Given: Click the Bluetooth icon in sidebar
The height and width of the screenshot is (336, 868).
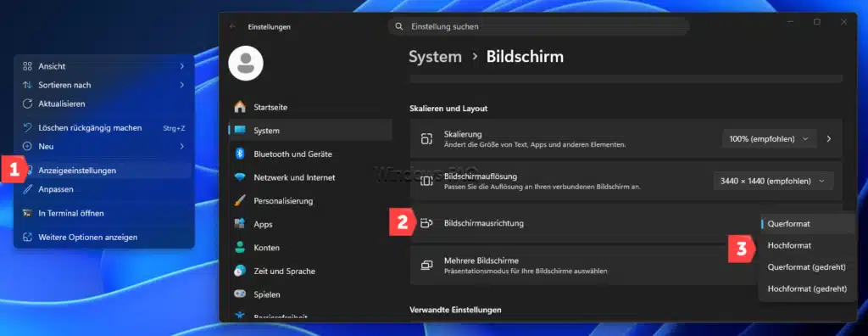Looking at the screenshot, I should point(240,154).
